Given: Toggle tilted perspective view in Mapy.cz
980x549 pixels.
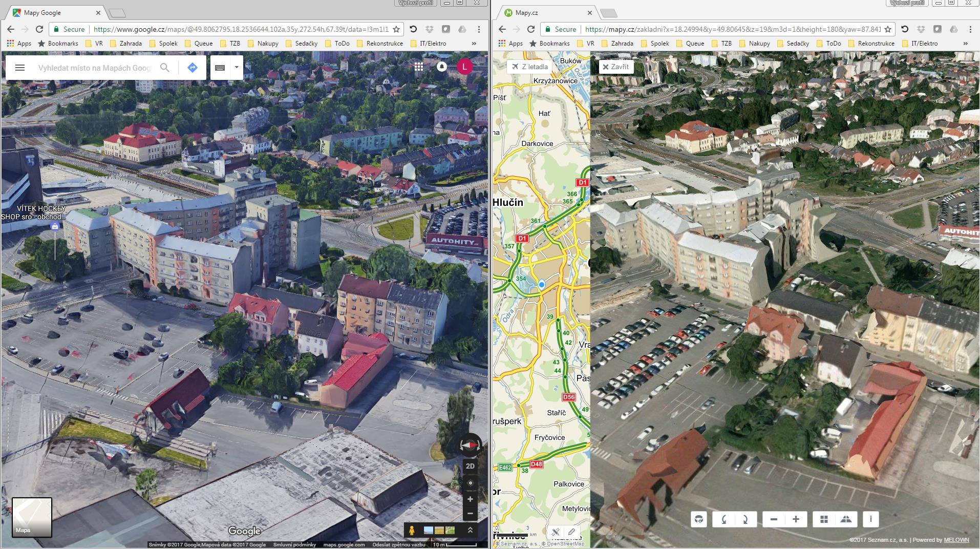Looking at the screenshot, I should tap(846, 519).
